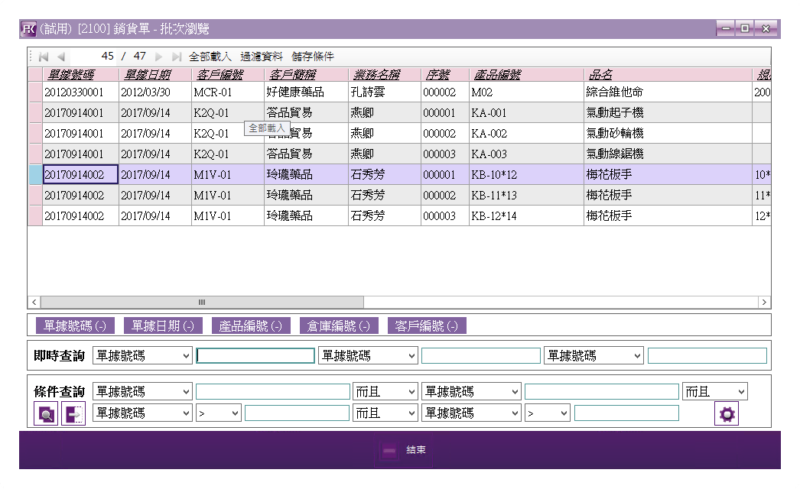
Task: Select product code KB-12*14
Action: pyautogui.click(x=527, y=216)
